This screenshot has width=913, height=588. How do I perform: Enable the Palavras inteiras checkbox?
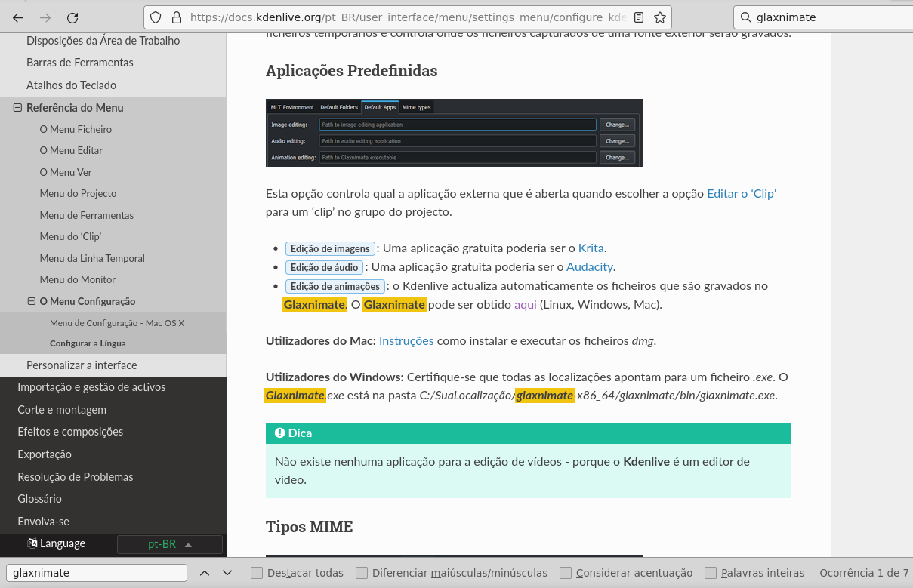(x=711, y=573)
